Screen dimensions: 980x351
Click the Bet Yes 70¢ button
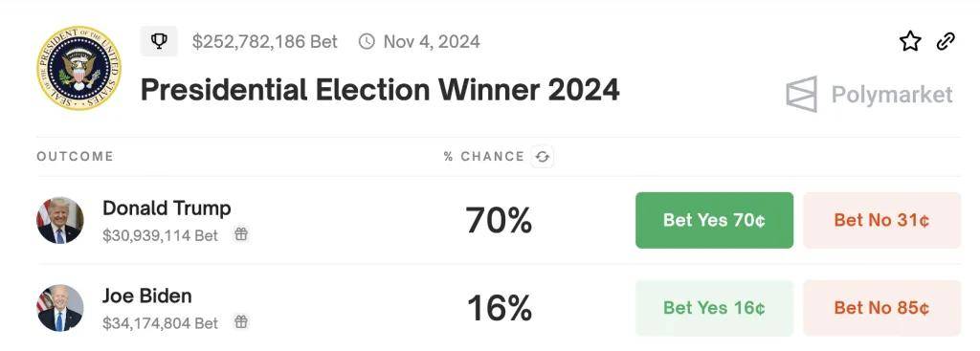[714, 221]
